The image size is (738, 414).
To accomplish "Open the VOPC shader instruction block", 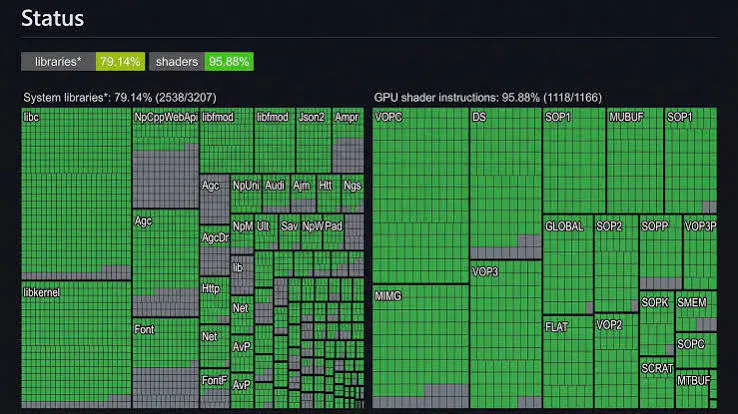I will coord(421,196).
